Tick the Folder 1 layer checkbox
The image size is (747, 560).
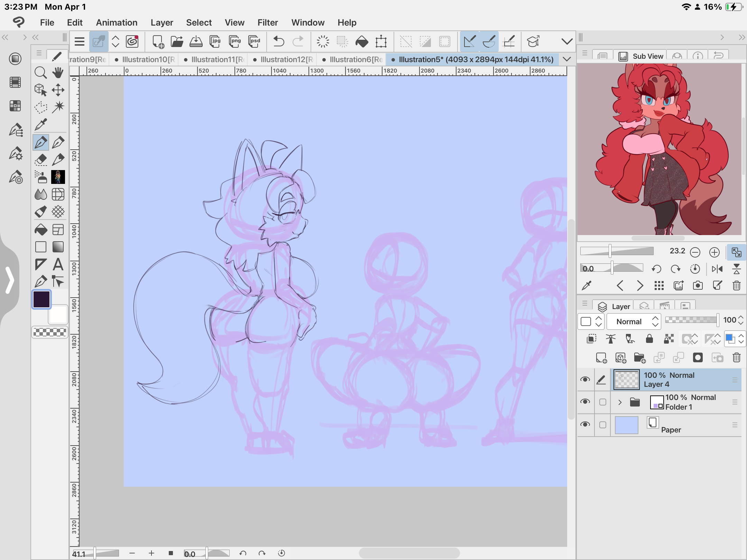(x=602, y=402)
